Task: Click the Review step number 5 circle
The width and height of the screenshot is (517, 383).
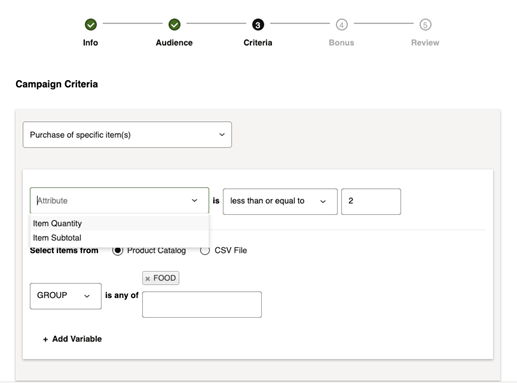Action: tap(425, 24)
